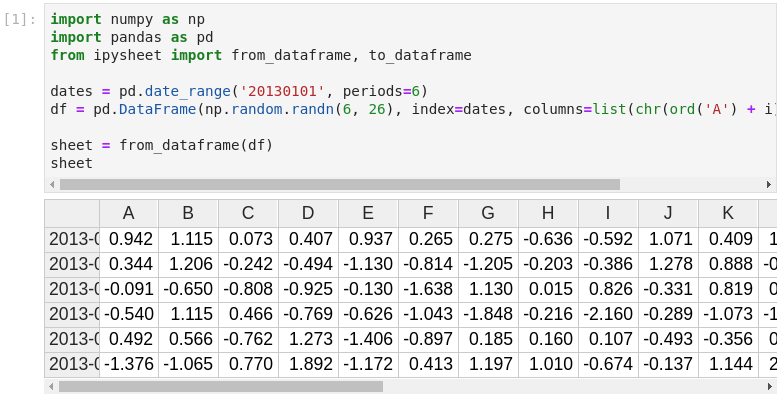
Task: Select column header I
Action: click(608, 213)
